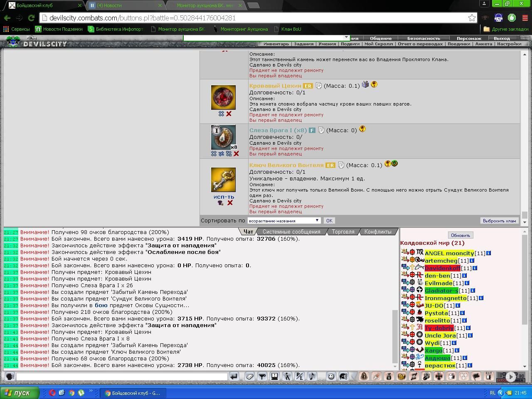
Task: Open the Подвиги menu item
Action: point(350,44)
